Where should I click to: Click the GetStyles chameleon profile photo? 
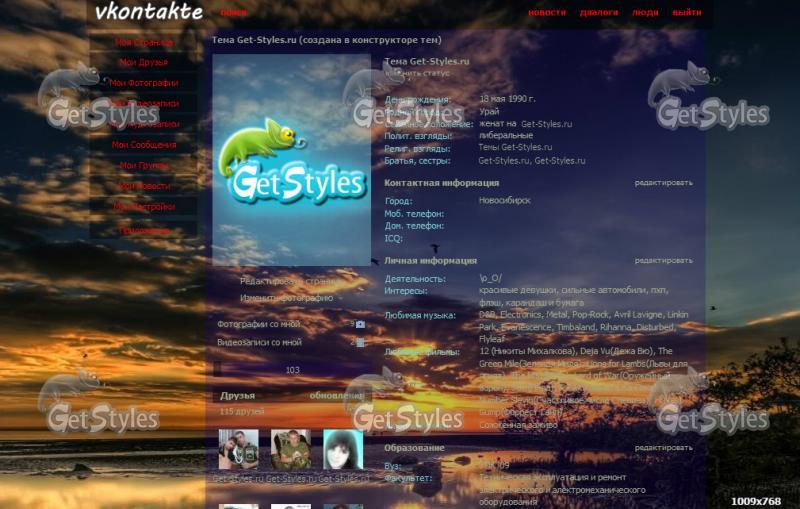292,160
